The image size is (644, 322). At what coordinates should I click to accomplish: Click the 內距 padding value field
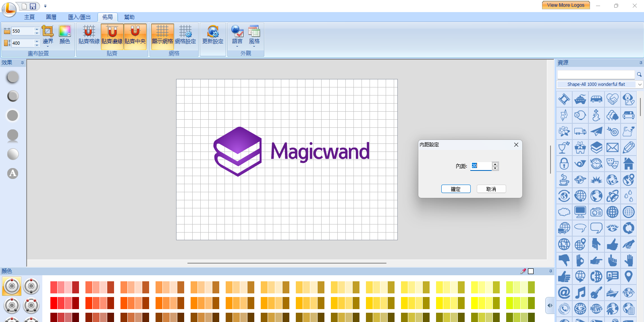(x=481, y=166)
